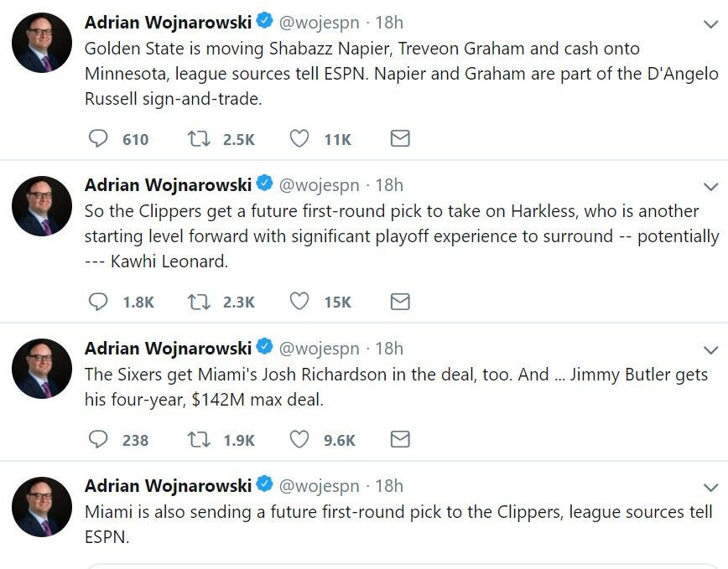Reply to the Jimmy Butler max deal tweet
Screen dimensions: 728x569
pos(99,439)
